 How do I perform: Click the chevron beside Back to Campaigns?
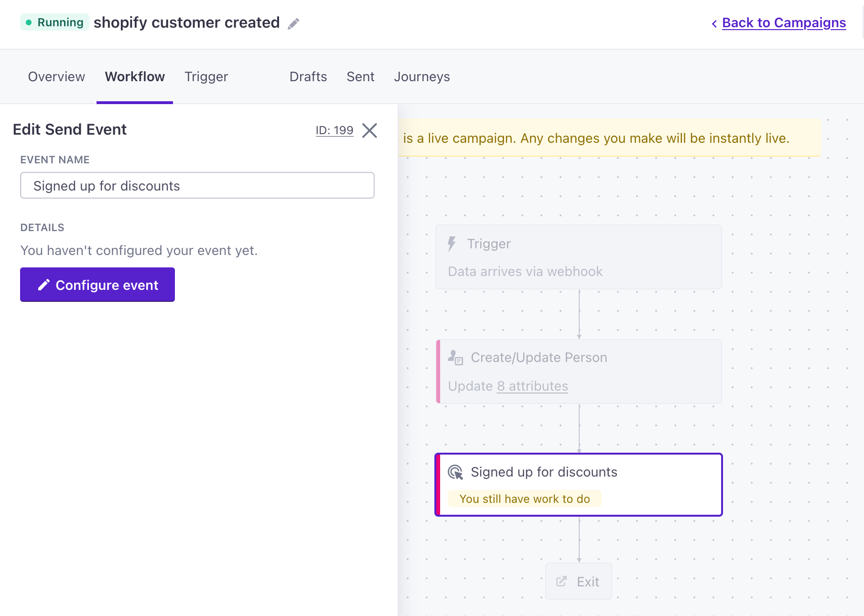point(714,23)
